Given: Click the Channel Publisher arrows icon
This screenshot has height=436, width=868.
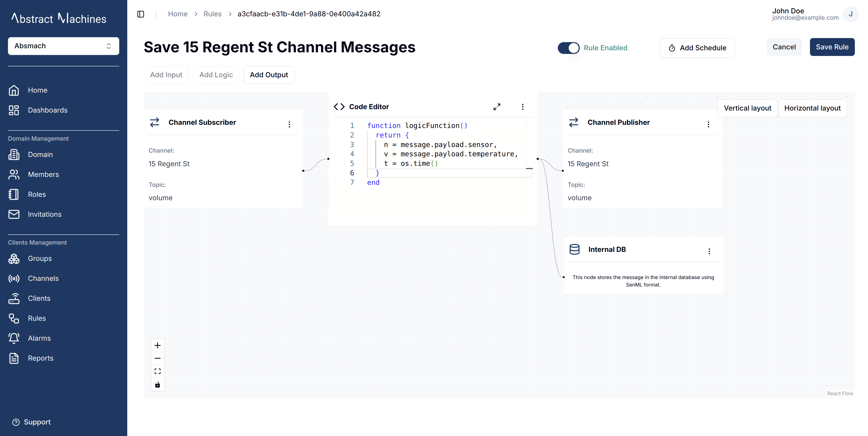Looking at the screenshot, I should point(573,122).
